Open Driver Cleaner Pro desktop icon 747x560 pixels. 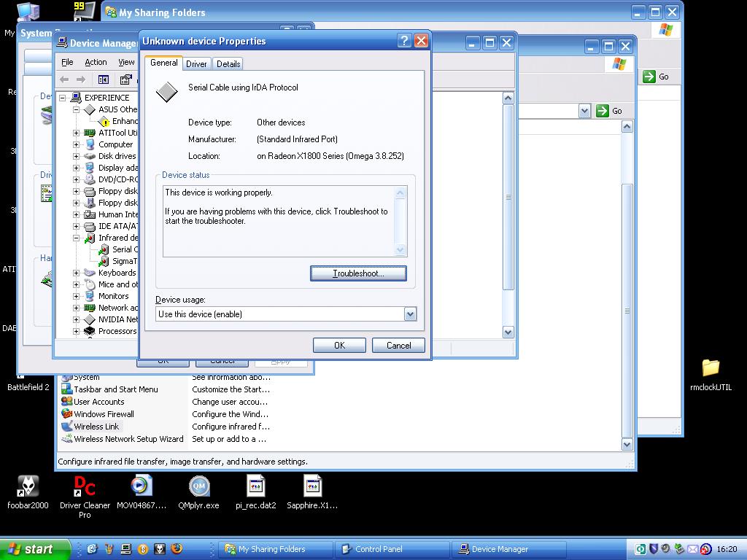coord(85,486)
